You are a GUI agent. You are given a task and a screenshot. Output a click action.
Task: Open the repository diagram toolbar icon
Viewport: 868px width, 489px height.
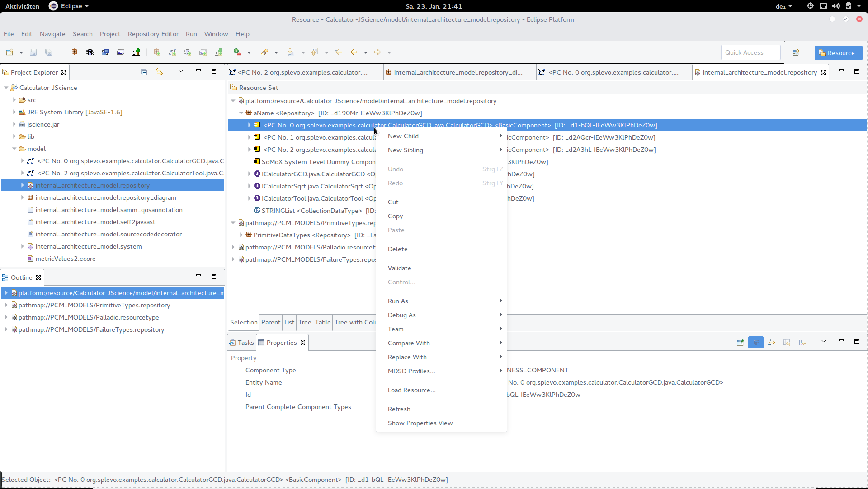click(x=74, y=52)
